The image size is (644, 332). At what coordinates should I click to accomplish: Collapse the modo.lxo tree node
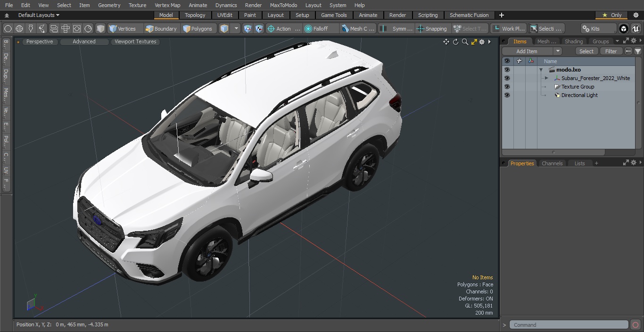click(x=541, y=70)
